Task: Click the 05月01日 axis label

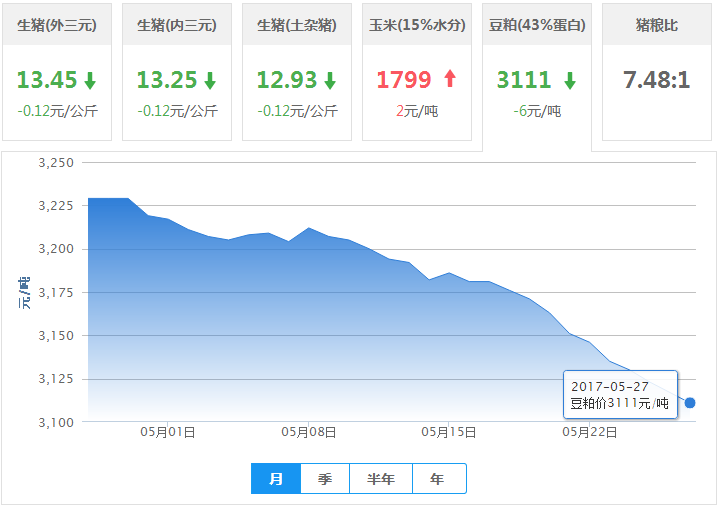Action: coord(168,432)
